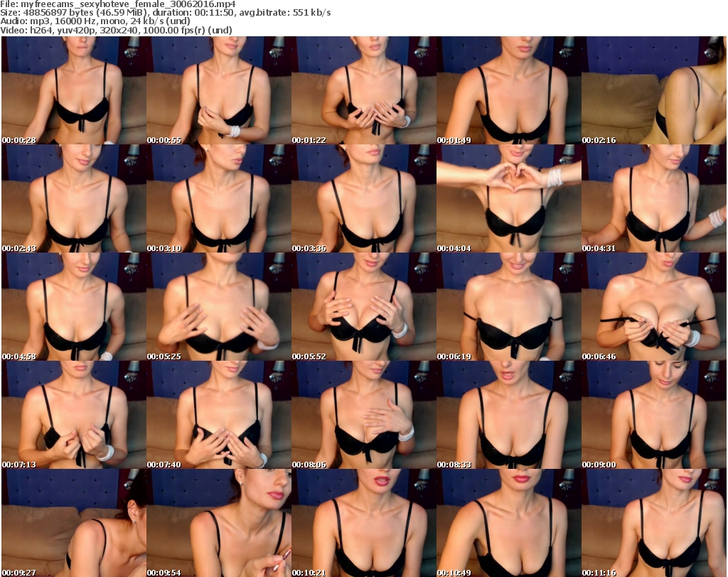The height and width of the screenshot is (577, 728).
Task: Open the thumbnail at 00:01:22
Action: 363,90
